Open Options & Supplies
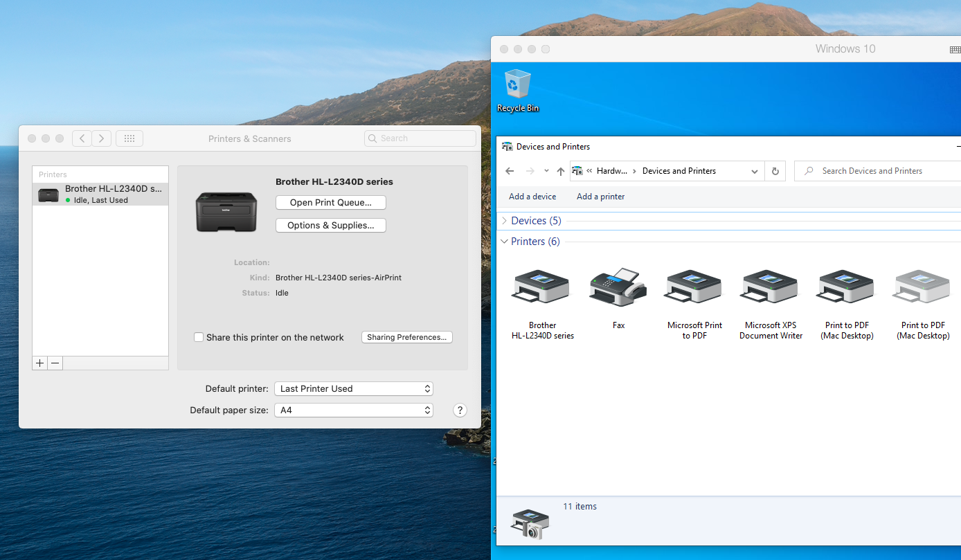The width and height of the screenshot is (961, 560). coord(331,225)
